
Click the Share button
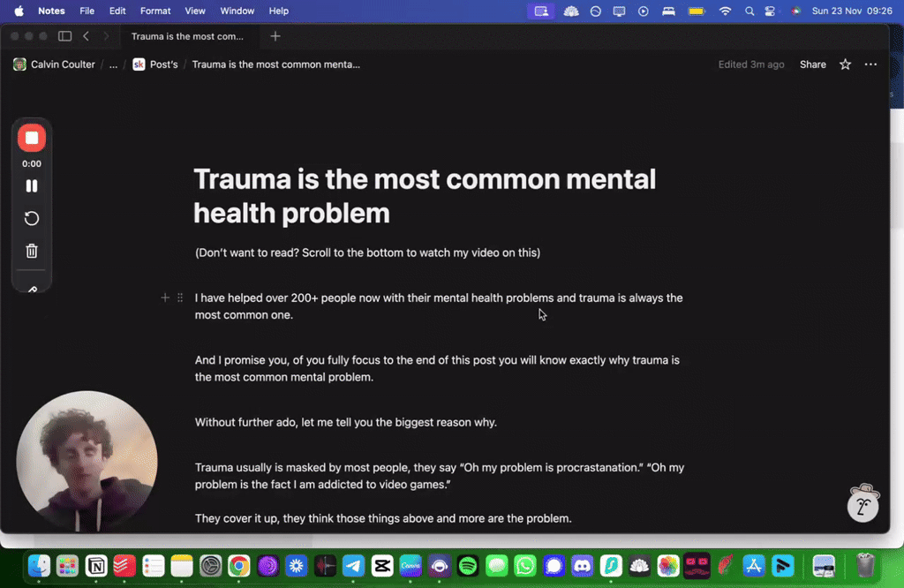click(812, 64)
